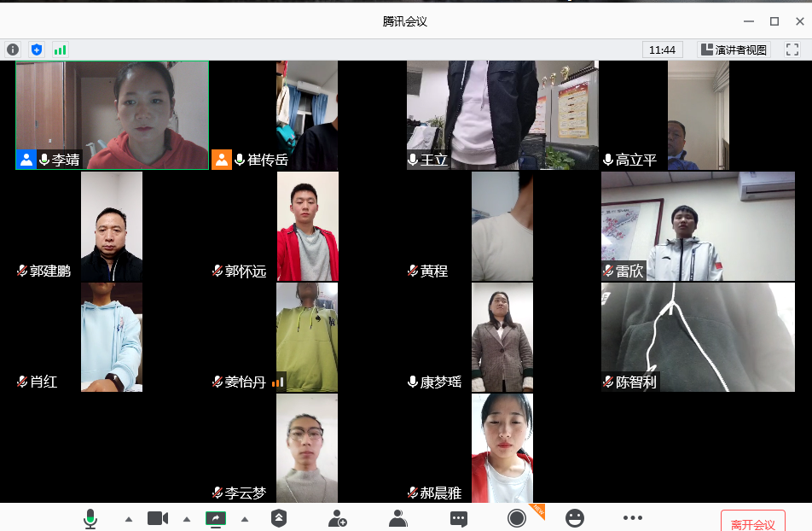
Task: Mute the microphone in the bottom toolbar
Action: [90, 518]
